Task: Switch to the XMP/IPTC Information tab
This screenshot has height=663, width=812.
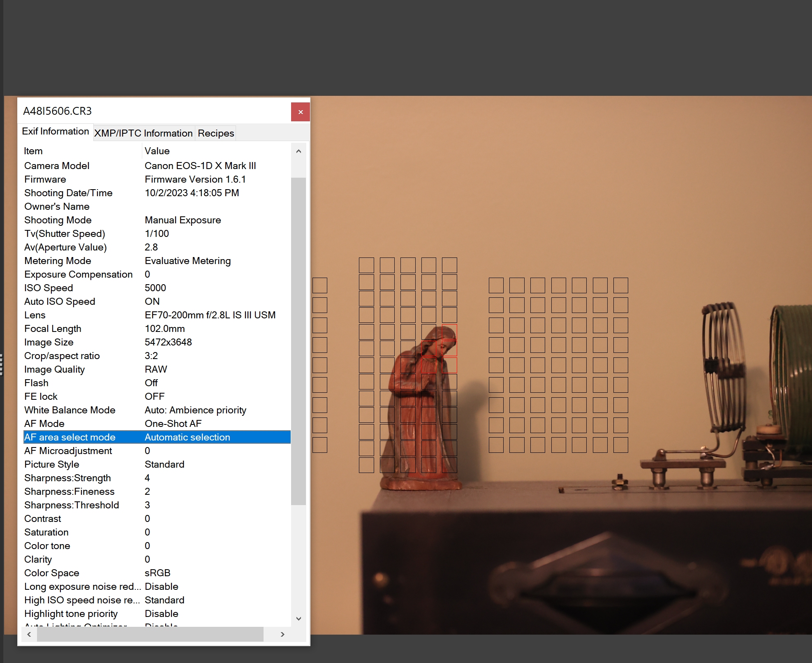Action: click(143, 133)
